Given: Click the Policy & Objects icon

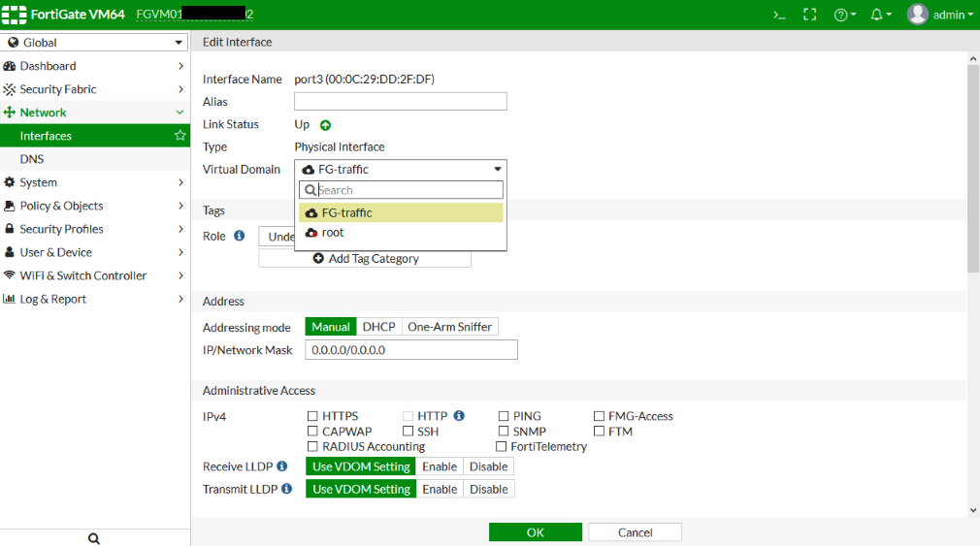Looking at the screenshot, I should 10,206.
